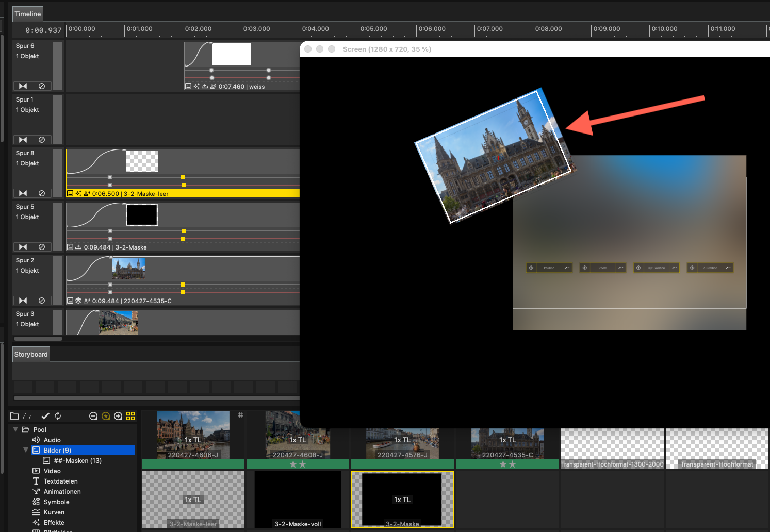Select the 3-2-Maske-leer clip label on Spur 8

click(146, 194)
